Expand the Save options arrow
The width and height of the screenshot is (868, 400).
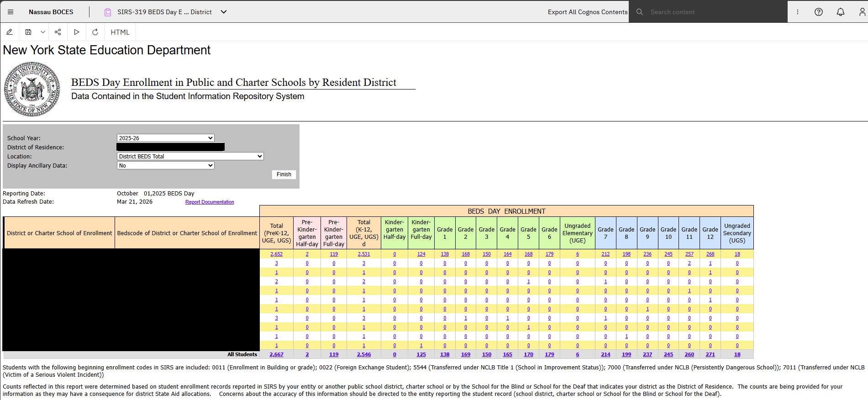43,32
